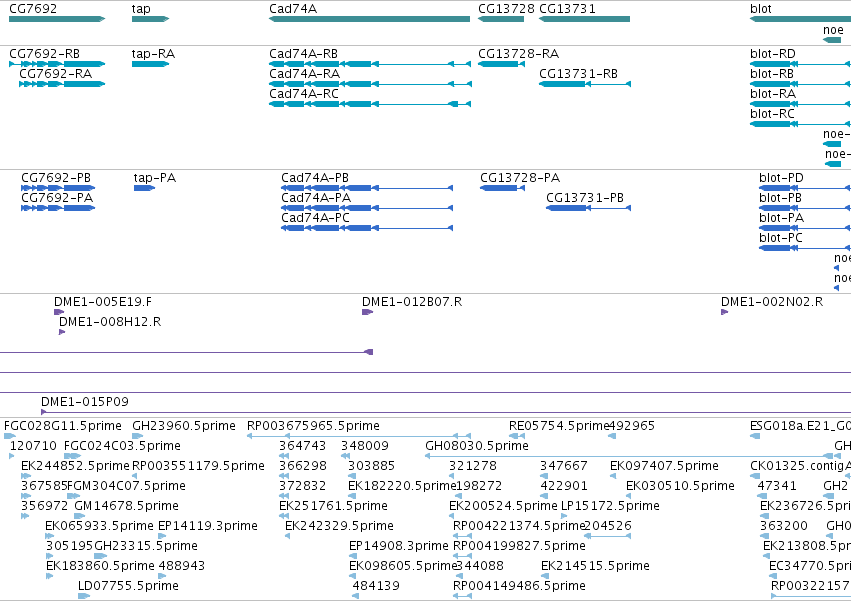
Task: Select transcript blot-RD
Action: tap(801, 64)
